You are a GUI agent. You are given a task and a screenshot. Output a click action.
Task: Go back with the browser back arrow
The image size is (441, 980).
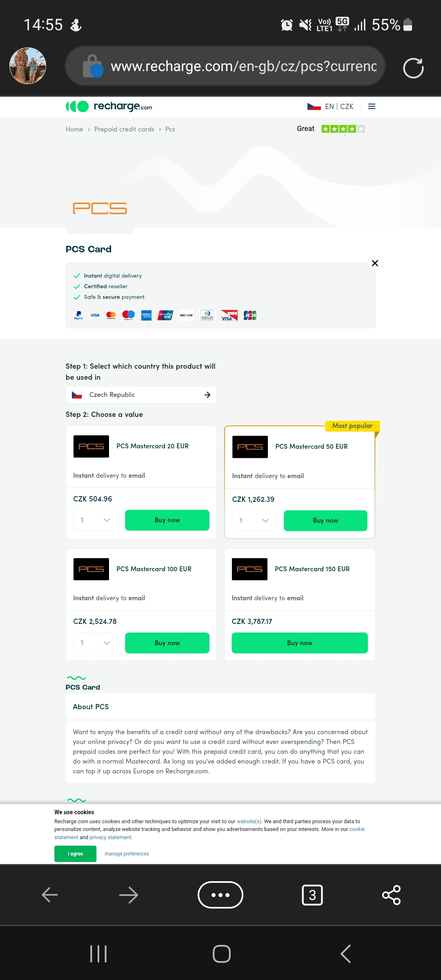pos(50,895)
